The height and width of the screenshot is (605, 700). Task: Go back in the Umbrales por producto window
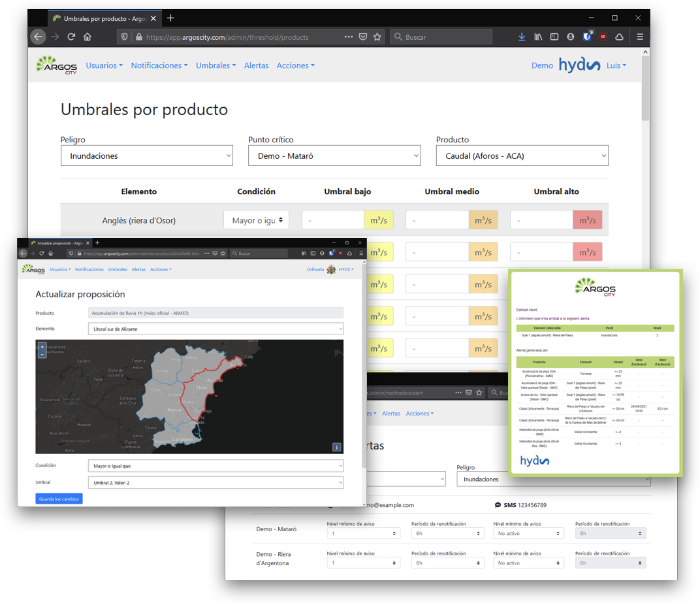tap(39, 37)
